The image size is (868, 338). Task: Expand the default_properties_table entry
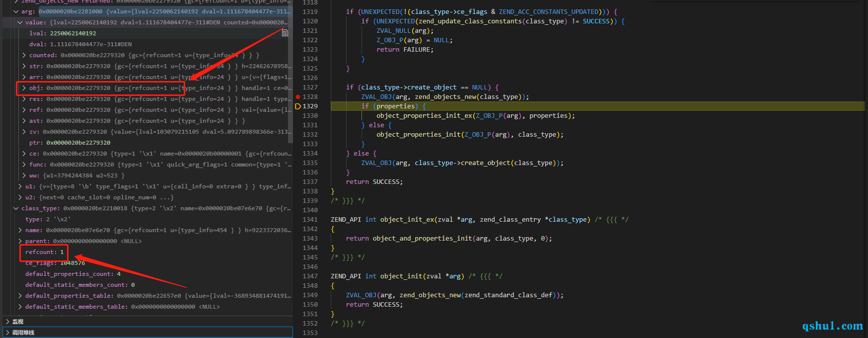(x=20, y=296)
